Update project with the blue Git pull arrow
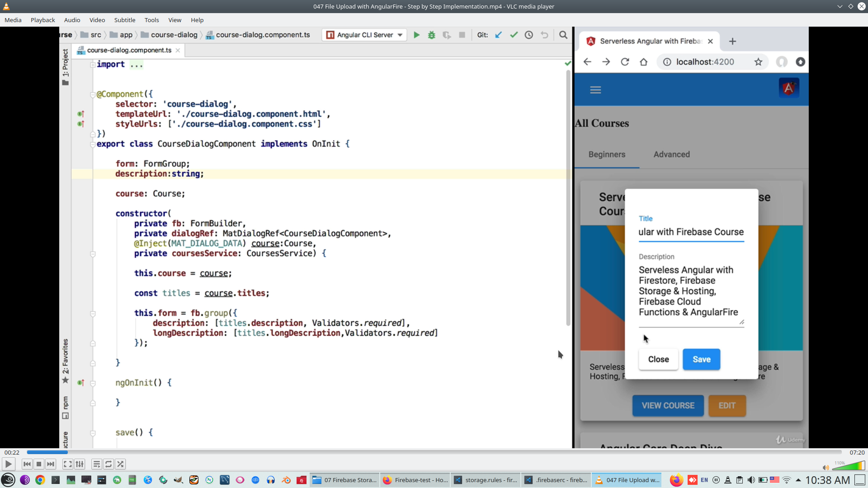The height and width of the screenshot is (488, 868). 498,35
